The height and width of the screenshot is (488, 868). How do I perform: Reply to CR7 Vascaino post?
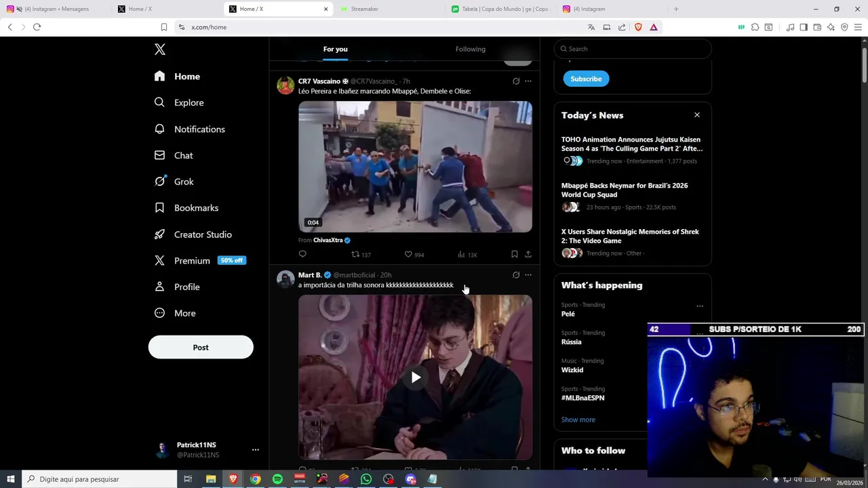coord(302,254)
